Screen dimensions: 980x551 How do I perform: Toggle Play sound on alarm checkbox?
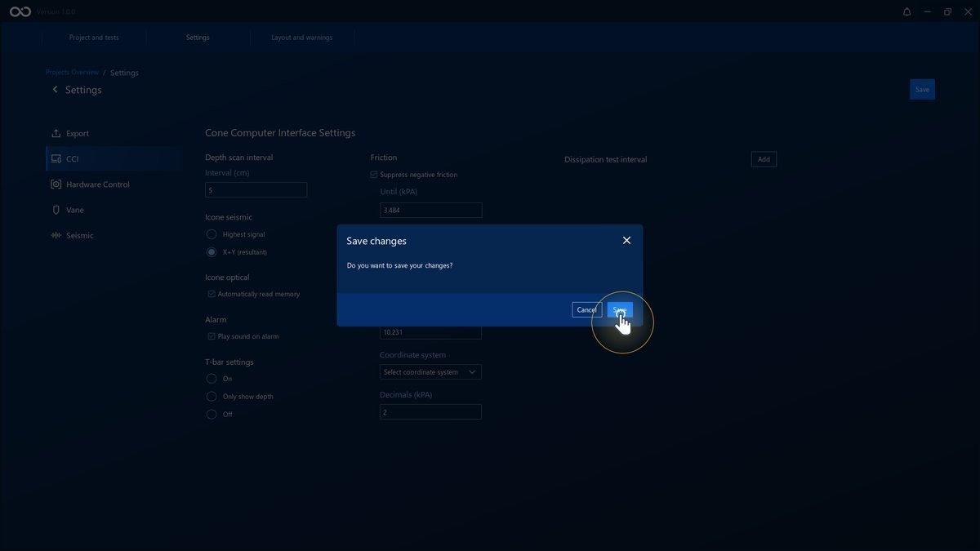(212, 336)
